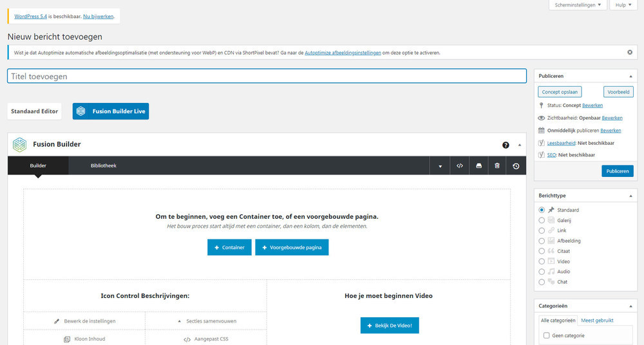The width and height of the screenshot is (644, 345).
Task: Open the Leesbaarheid link
Action: [x=562, y=143]
